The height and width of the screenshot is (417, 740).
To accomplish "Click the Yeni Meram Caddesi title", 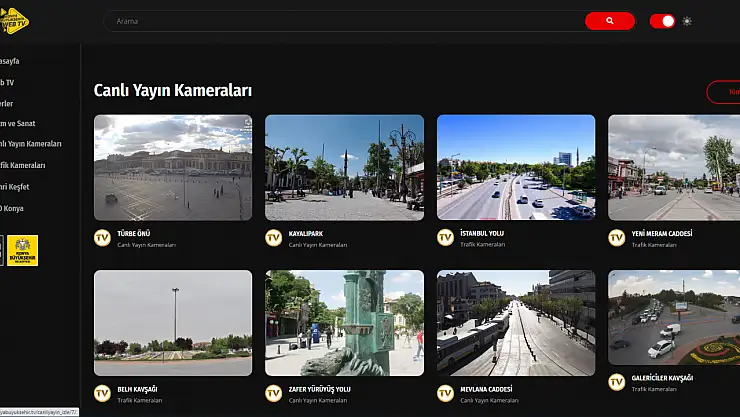I will click(x=662, y=234).
